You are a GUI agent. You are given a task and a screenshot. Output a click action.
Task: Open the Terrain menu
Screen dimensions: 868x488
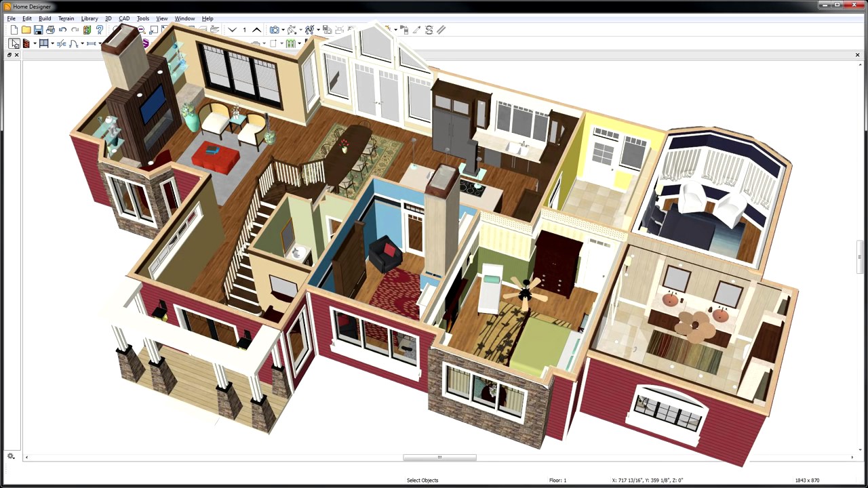[66, 18]
